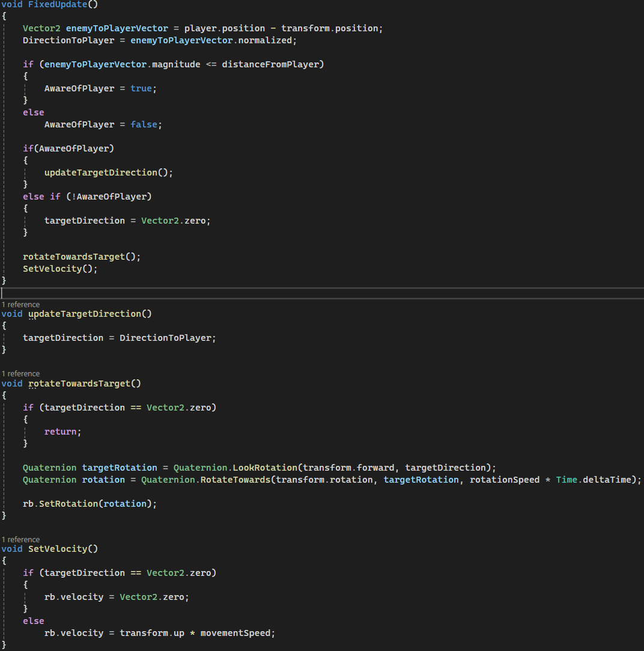The width and height of the screenshot is (644, 651).
Task: Click the 'magnitude' property in the if condition
Action: pyautogui.click(x=176, y=64)
